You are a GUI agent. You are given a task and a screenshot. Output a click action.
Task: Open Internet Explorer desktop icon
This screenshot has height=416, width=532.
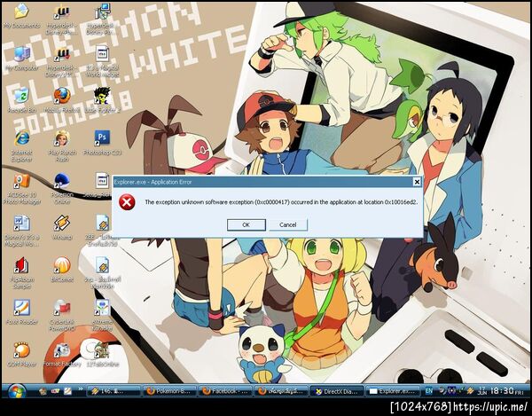[21, 146]
